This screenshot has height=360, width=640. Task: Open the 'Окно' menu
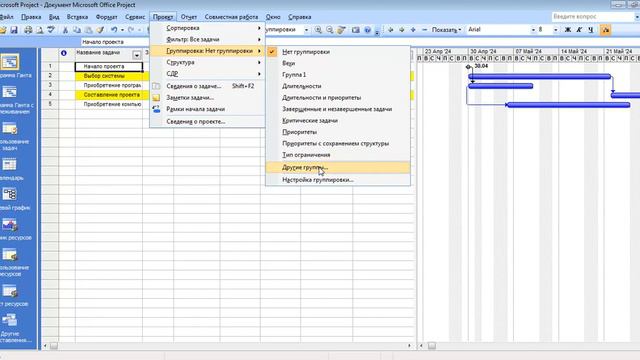click(273, 17)
